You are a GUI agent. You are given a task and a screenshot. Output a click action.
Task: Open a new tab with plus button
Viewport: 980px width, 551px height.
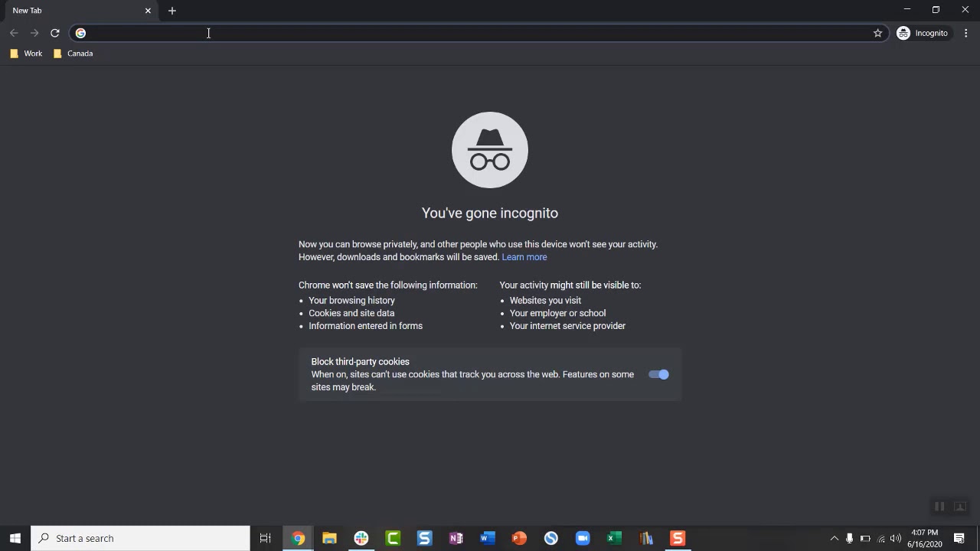(x=172, y=11)
